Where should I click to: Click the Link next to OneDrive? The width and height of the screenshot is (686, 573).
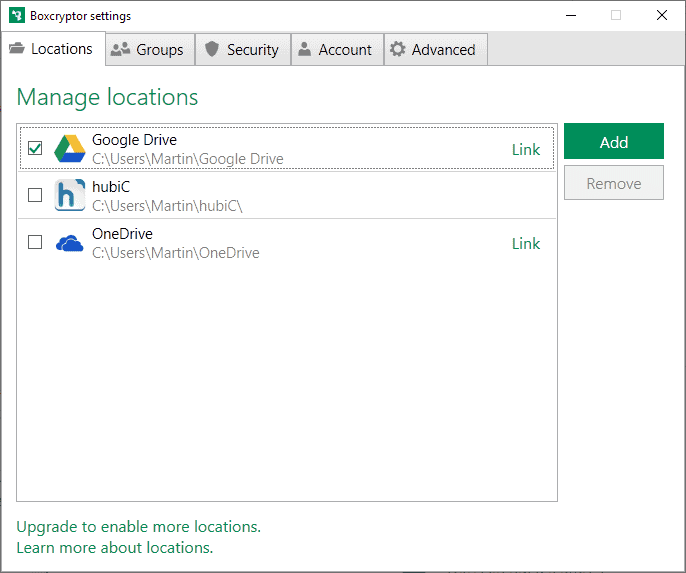(526, 244)
